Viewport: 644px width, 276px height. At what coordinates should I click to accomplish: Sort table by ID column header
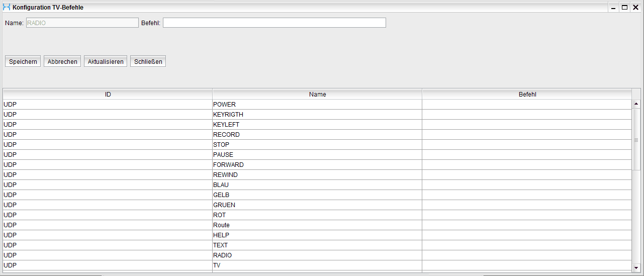108,95
